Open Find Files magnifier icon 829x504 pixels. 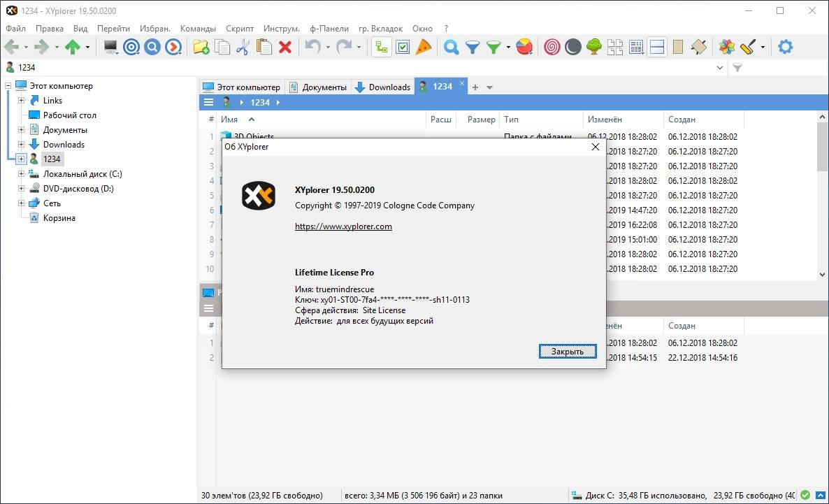click(451, 47)
